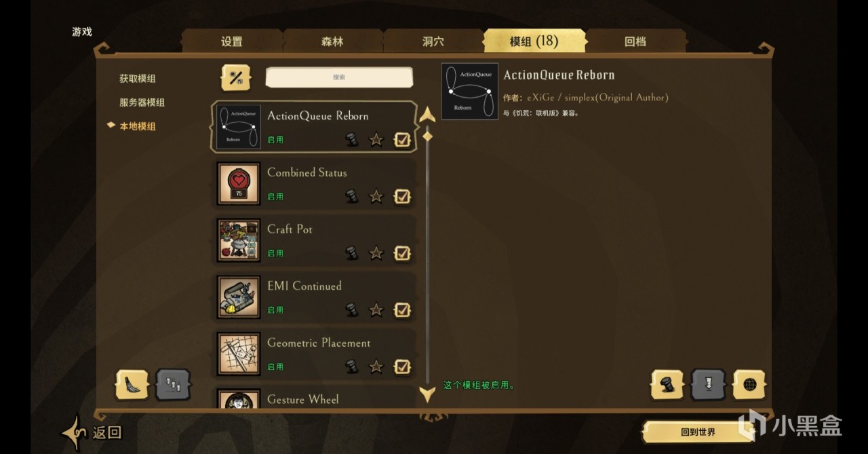The height and width of the screenshot is (454, 868).
Task: Click the mod list scrollbar handle
Action: coord(427,136)
